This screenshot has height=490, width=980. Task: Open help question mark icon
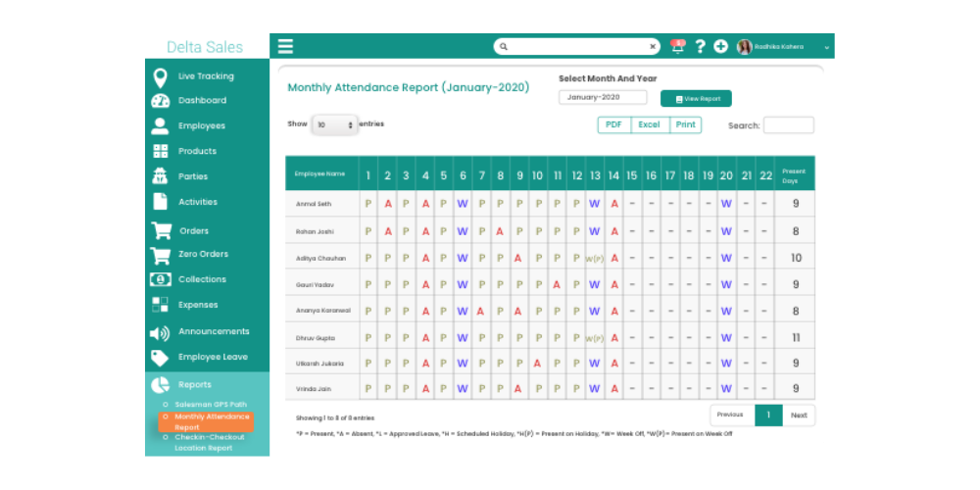(x=700, y=46)
